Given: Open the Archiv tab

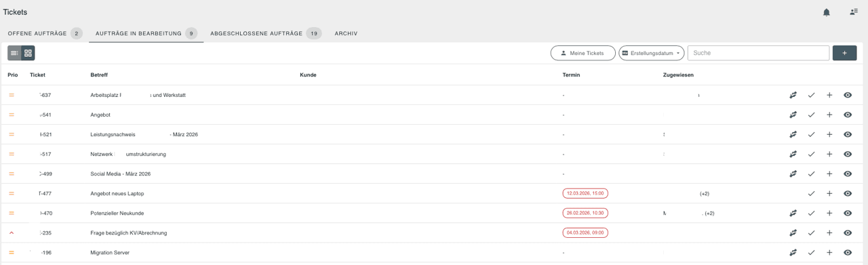Looking at the screenshot, I should click(346, 33).
